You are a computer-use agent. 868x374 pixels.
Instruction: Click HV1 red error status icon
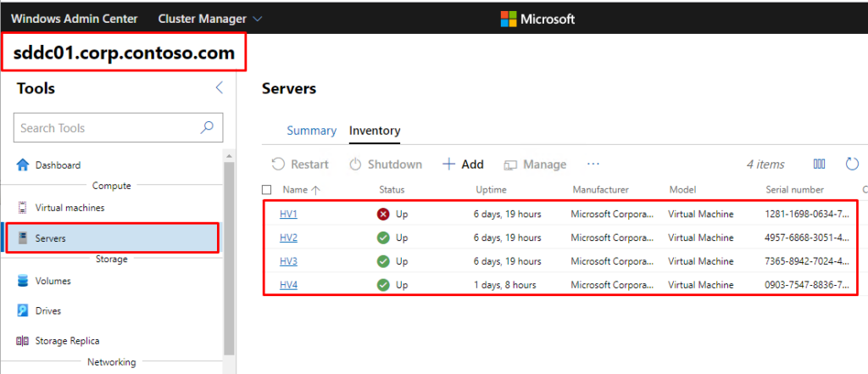[x=383, y=214]
